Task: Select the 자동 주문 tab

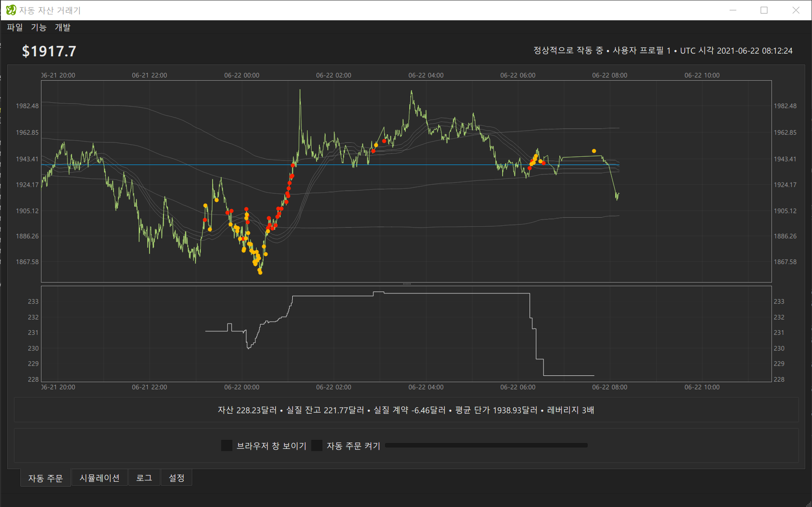Action: click(x=45, y=478)
